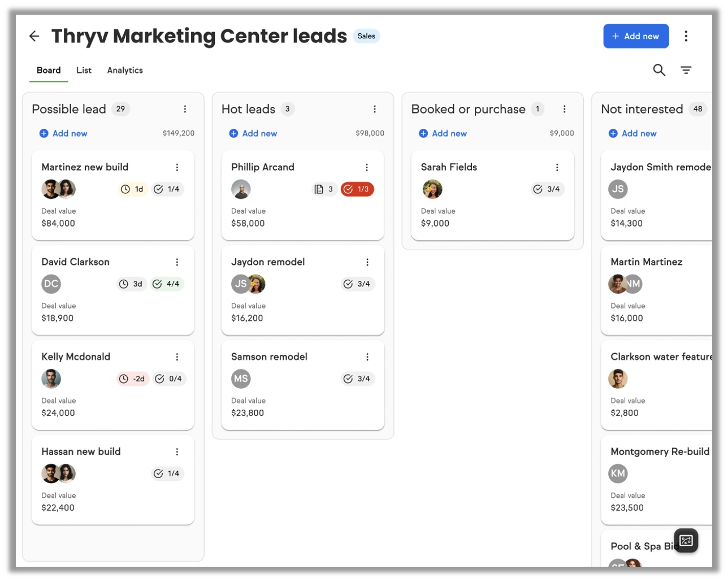Open the Hot leads column options menu

(374, 109)
